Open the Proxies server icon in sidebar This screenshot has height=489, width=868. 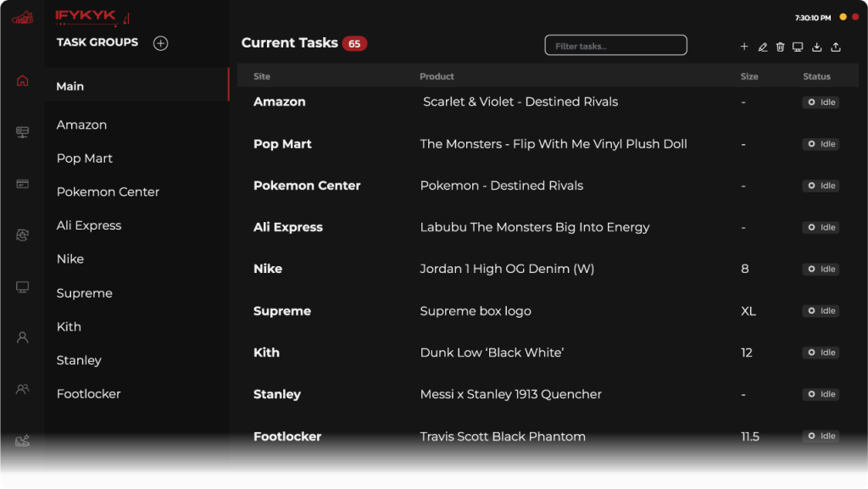point(23,132)
